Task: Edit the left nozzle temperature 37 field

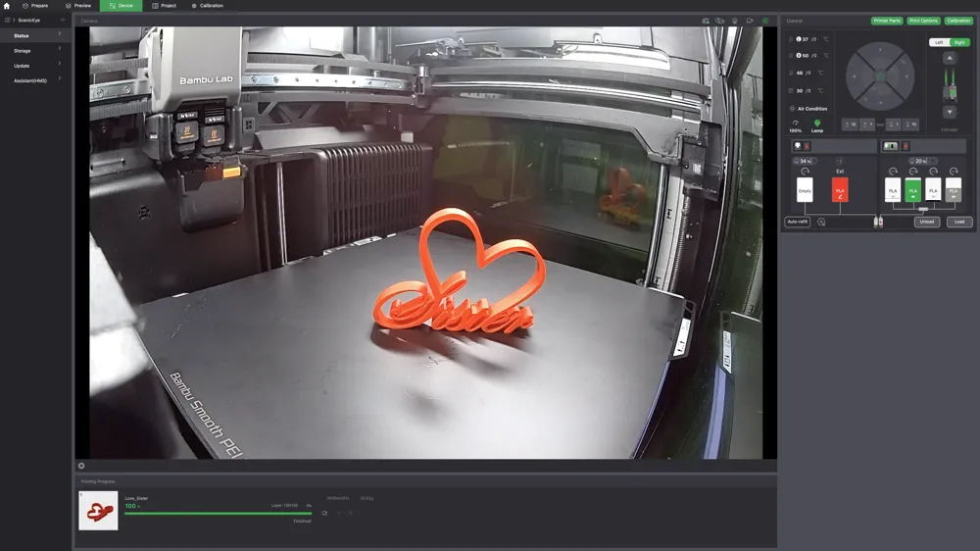Action: point(809,39)
